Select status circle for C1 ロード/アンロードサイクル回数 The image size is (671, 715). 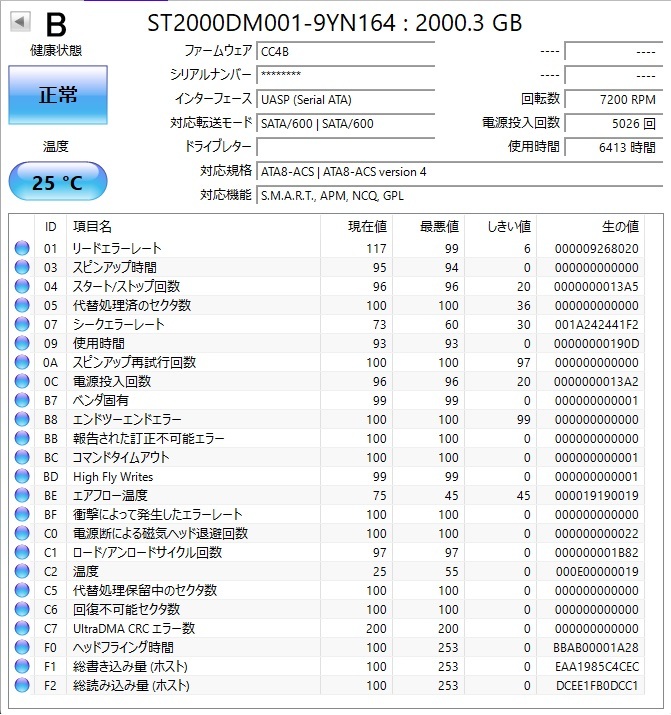point(22,552)
